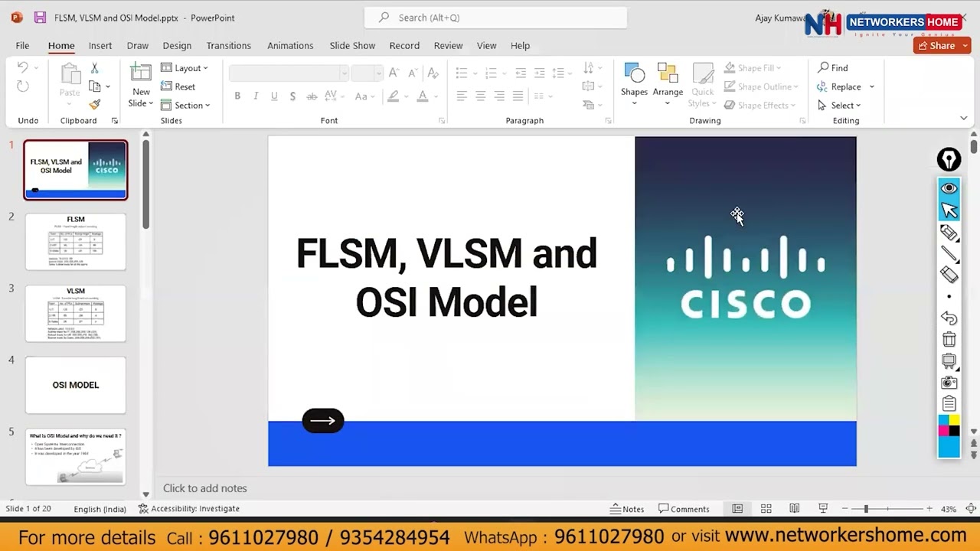
Task: Select slide 2 FLSM thumbnail
Action: pyautogui.click(x=76, y=242)
